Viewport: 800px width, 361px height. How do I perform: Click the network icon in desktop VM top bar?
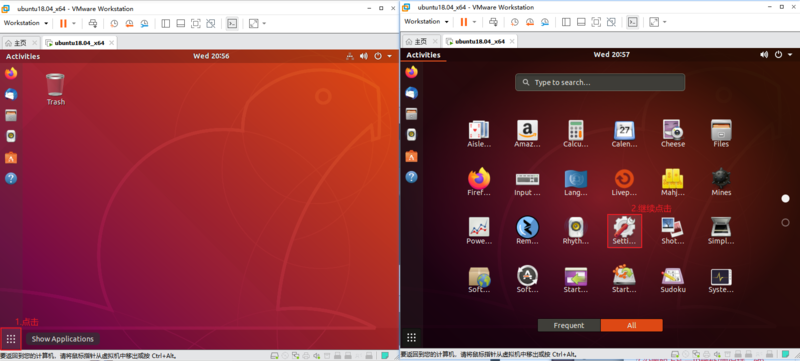[x=349, y=56]
